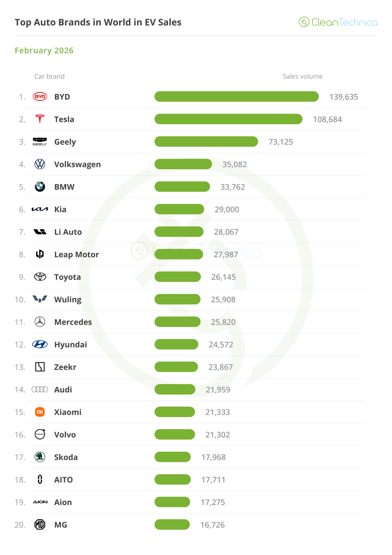Image resolution: width=392 pixels, height=555 pixels.
Task: Click the BYD logo icon
Action: 40,97
